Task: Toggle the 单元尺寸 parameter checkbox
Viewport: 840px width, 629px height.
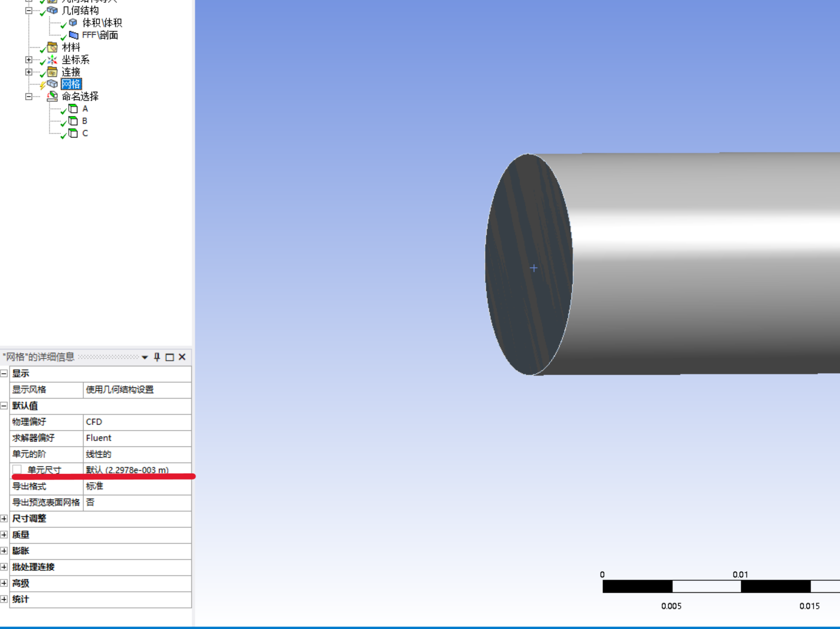Action: tap(17, 469)
